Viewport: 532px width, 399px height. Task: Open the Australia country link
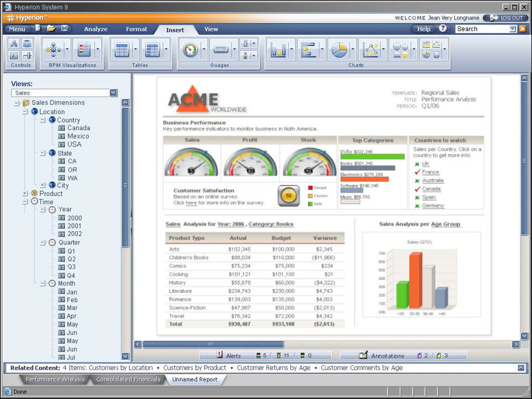pyautogui.click(x=432, y=180)
